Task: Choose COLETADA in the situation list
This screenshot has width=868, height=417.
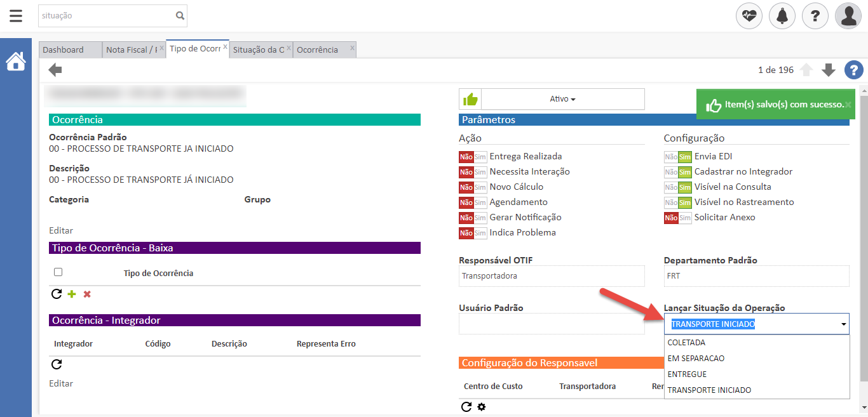Action: click(686, 342)
